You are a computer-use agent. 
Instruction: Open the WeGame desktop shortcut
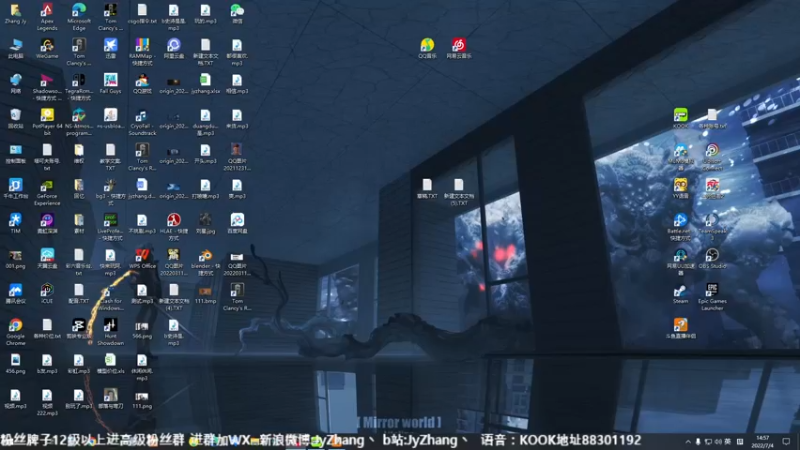tap(47, 49)
